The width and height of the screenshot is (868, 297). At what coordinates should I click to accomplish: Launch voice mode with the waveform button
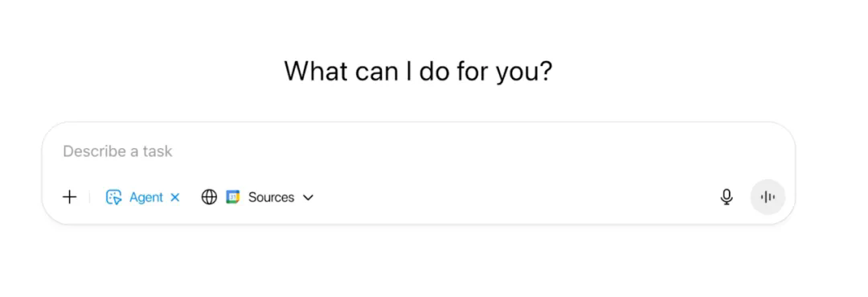[x=768, y=196]
